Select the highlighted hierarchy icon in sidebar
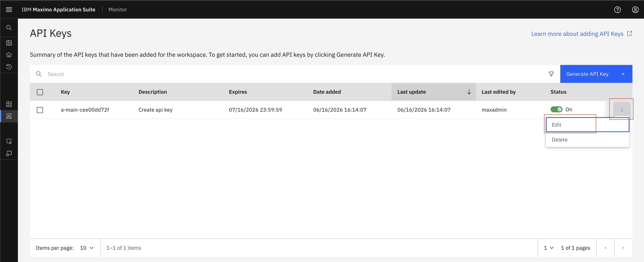 click(x=9, y=116)
